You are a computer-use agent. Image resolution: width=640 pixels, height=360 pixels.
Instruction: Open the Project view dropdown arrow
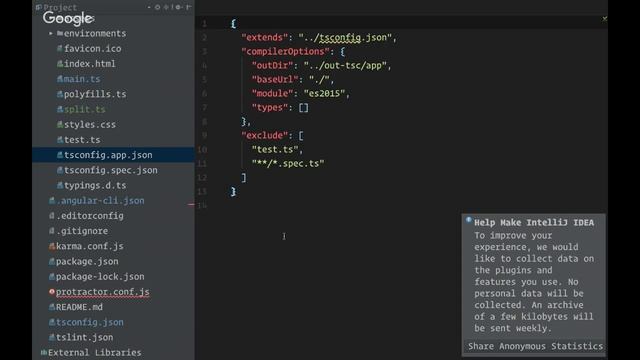pyautogui.click(x=149, y=7)
